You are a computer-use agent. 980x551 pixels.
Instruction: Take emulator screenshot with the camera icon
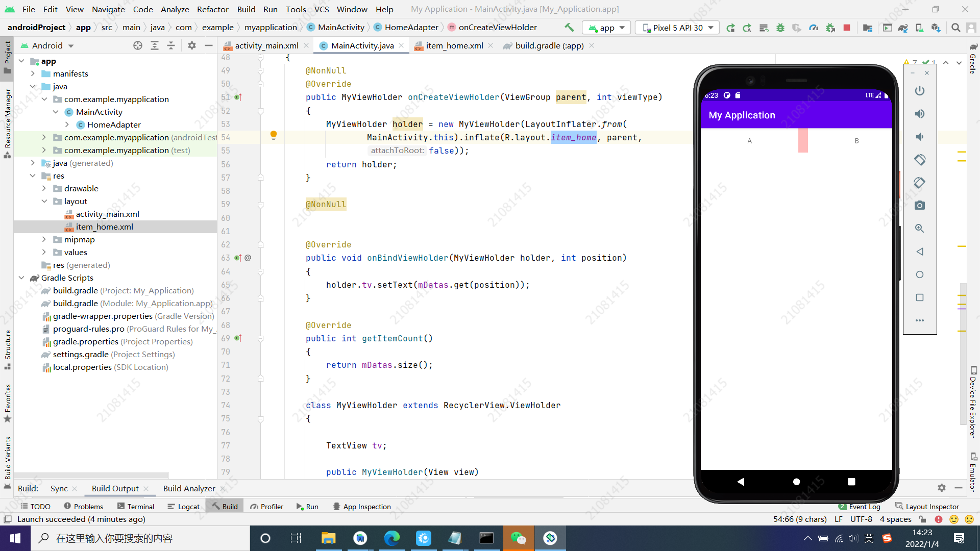pyautogui.click(x=920, y=205)
